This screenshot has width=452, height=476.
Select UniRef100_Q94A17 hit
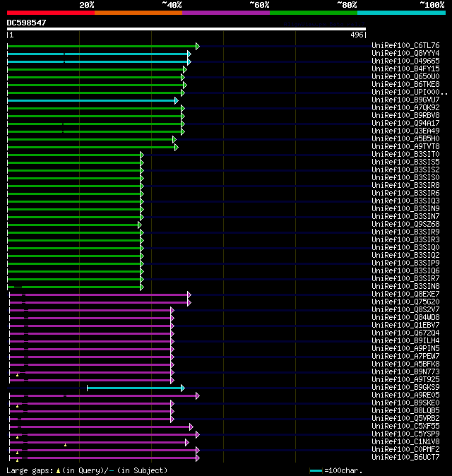[405, 124]
